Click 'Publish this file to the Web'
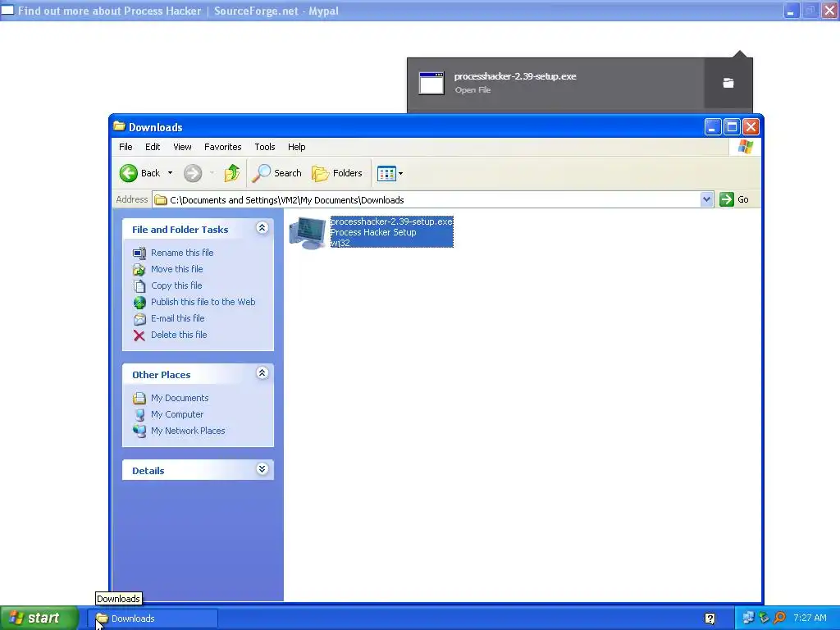 tap(203, 302)
